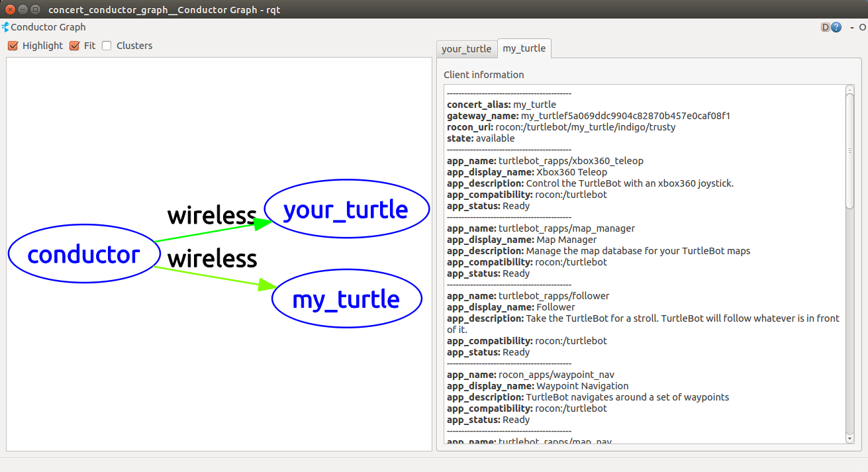This screenshot has width=868, height=472.
Task: Uncheck the Highlight checkbox
Action: [x=13, y=46]
